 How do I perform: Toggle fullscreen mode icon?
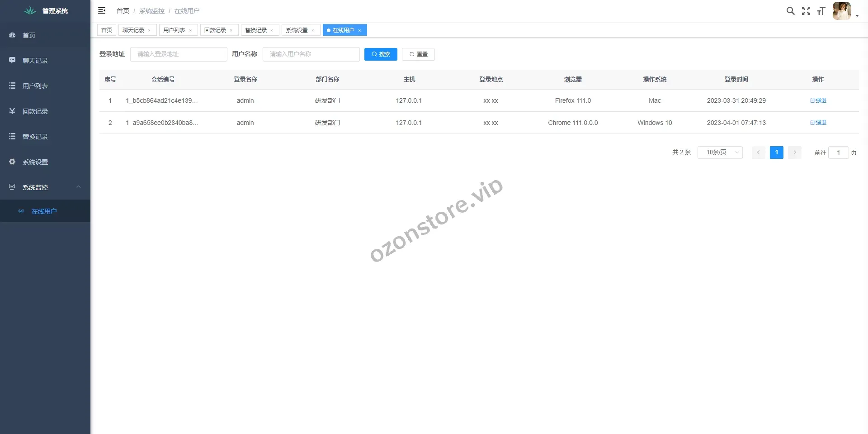[x=806, y=11]
